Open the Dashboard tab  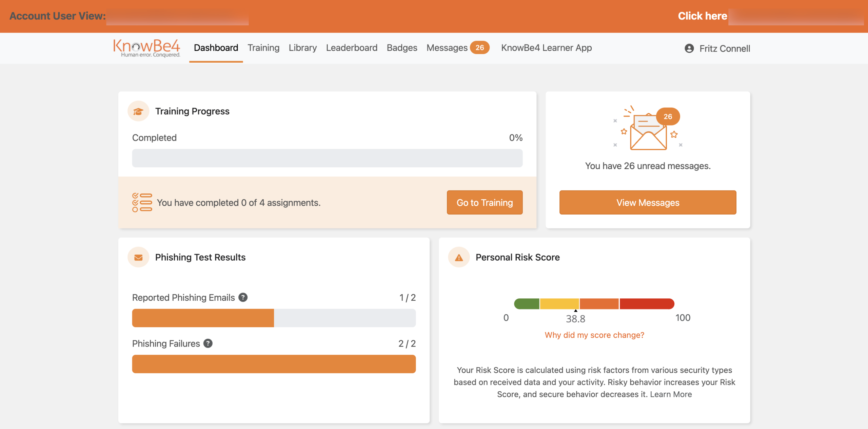(216, 48)
